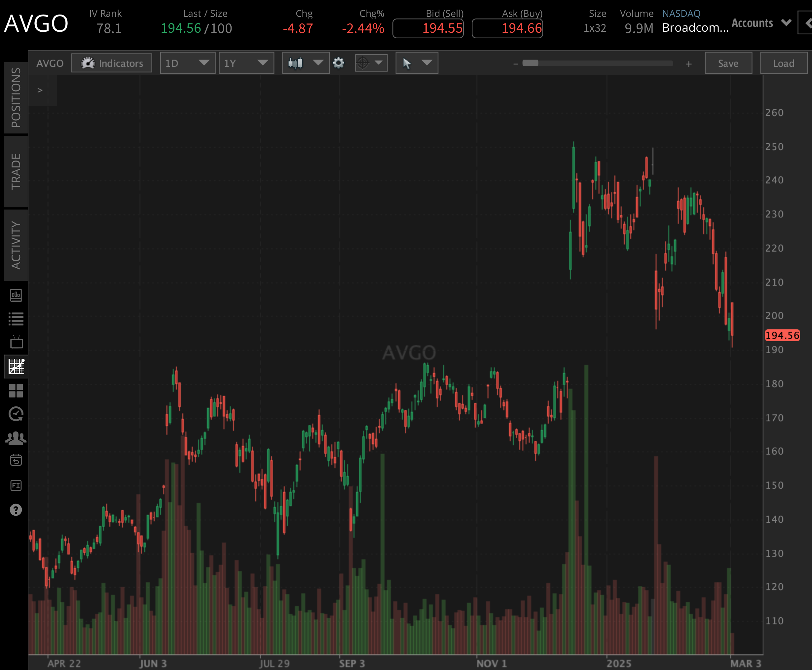Viewport: 812px width, 670px height.
Task: Save the chart layout
Action: [727, 63]
